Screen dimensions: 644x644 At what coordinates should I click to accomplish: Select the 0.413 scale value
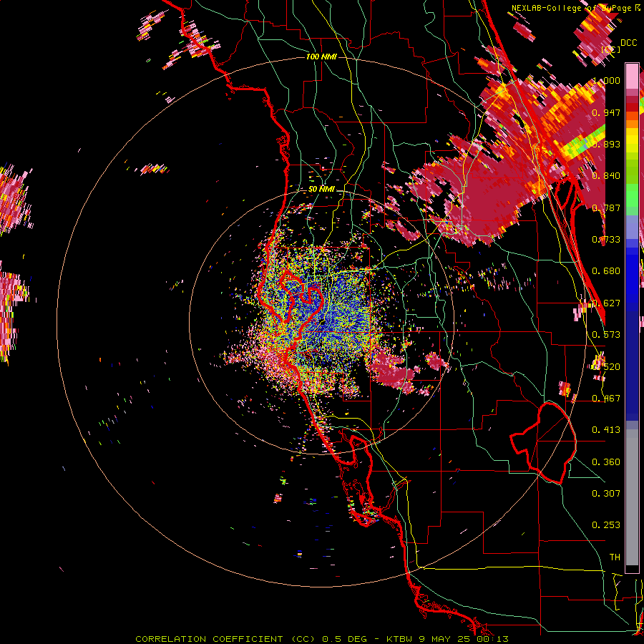pyautogui.click(x=606, y=430)
